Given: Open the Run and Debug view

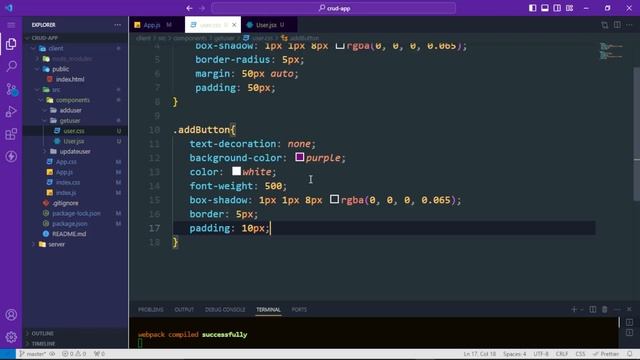Looking at the screenshot, I should (x=11, y=111).
